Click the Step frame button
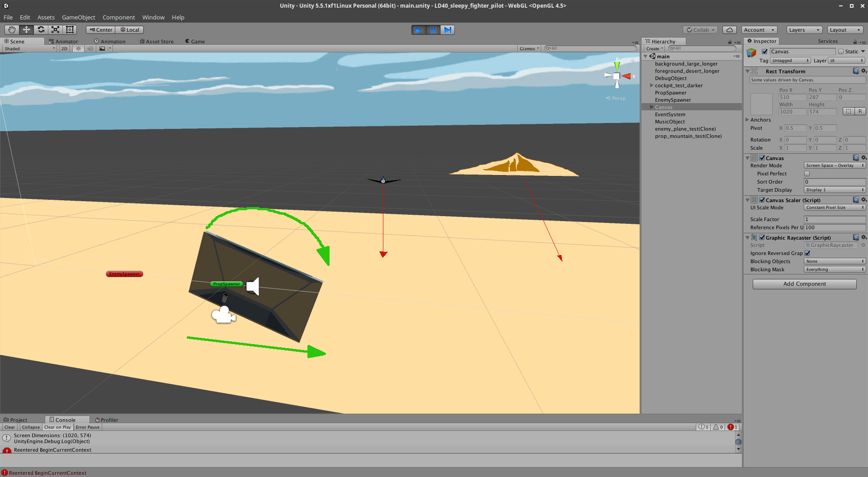 click(x=448, y=30)
